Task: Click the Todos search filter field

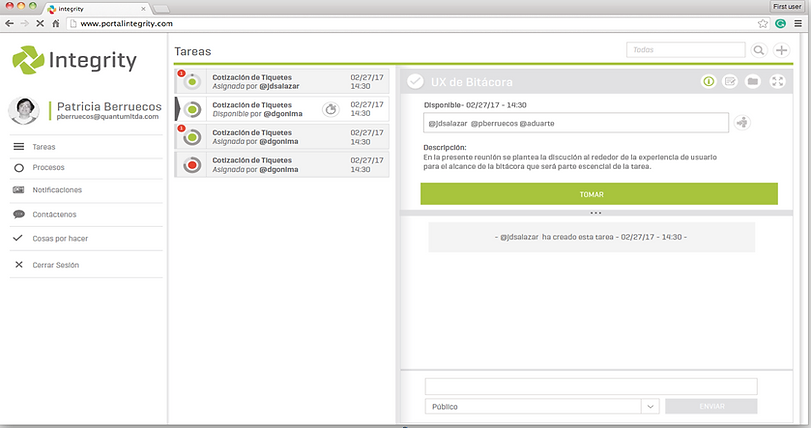Action: pos(686,50)
